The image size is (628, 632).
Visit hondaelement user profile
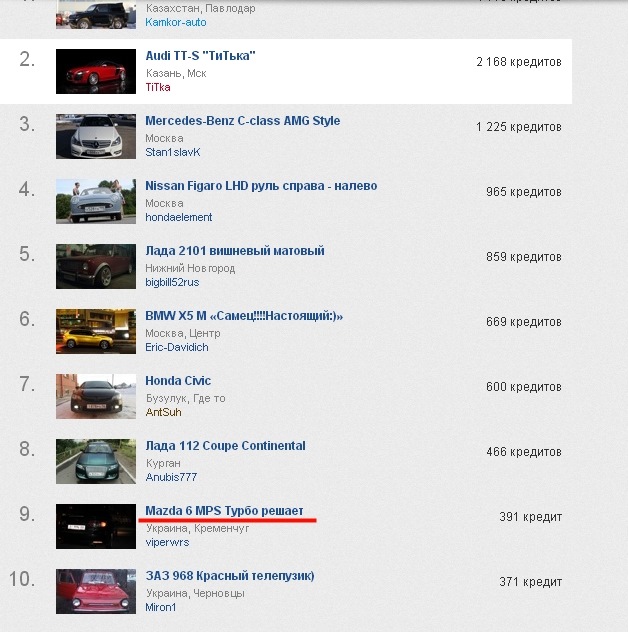tap(179, 217)
